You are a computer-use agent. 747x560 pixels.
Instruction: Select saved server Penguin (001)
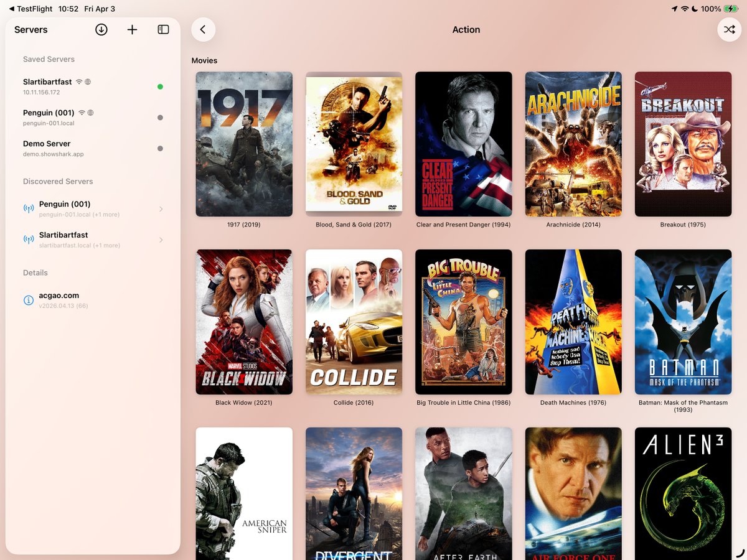[x=93, y=118]
